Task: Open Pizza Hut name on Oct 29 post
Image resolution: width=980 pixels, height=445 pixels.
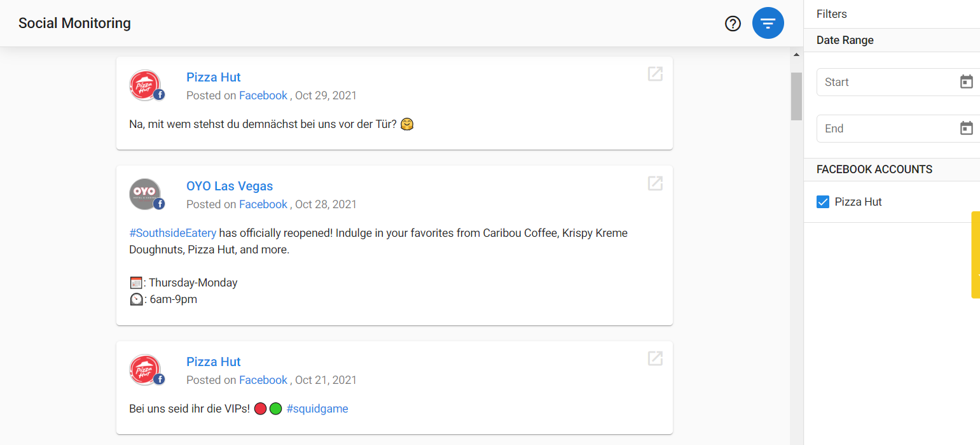Action: pos(213,77)
